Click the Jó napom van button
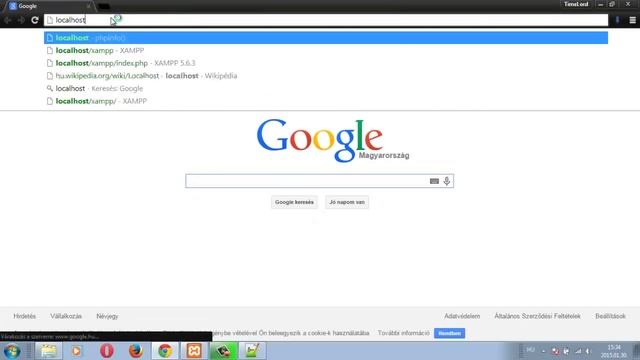 (x=347, y=202)
